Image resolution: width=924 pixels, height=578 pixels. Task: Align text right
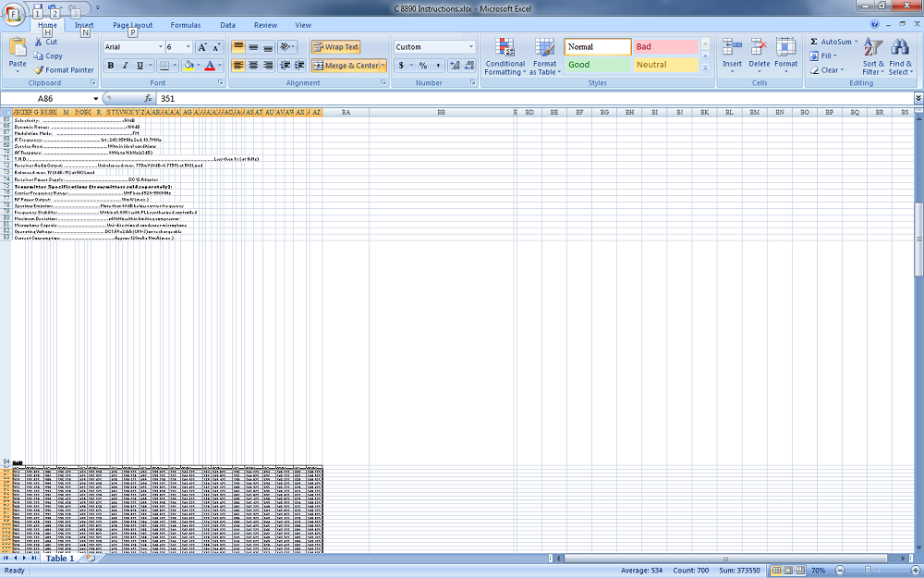pos(268,66)
